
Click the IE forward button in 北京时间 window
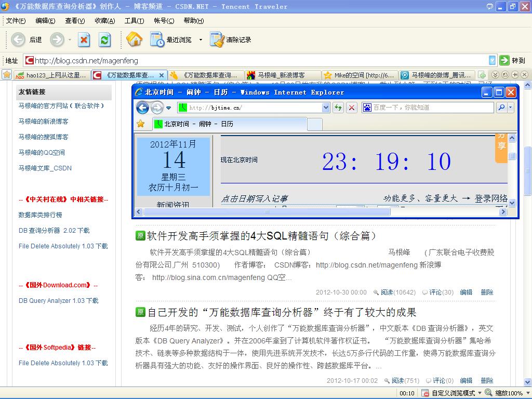157,108
